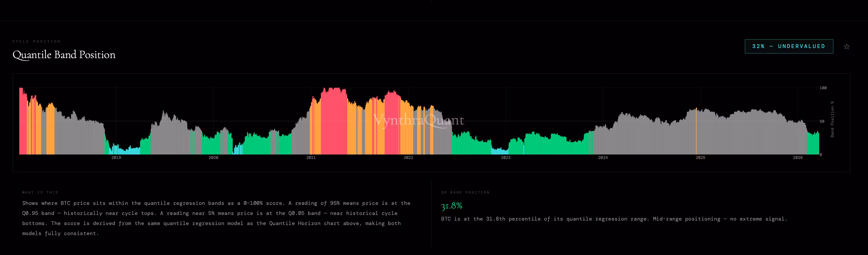Select the 2024 year label under the chart
The height and width of the screenshot is (255, 868).
pos(603,157)
